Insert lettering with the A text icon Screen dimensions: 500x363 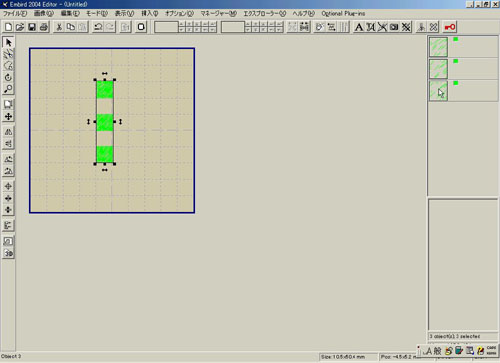pyautogui.click(x=359, y=27)
